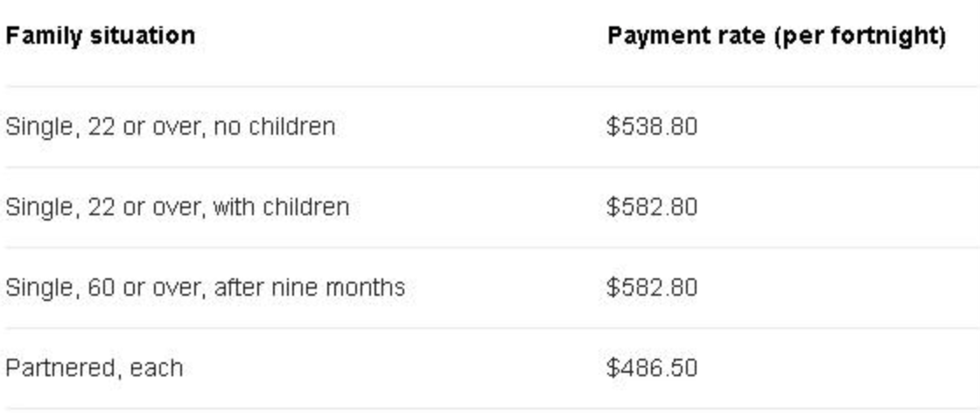Click the Family situation column header

point(101,36)
